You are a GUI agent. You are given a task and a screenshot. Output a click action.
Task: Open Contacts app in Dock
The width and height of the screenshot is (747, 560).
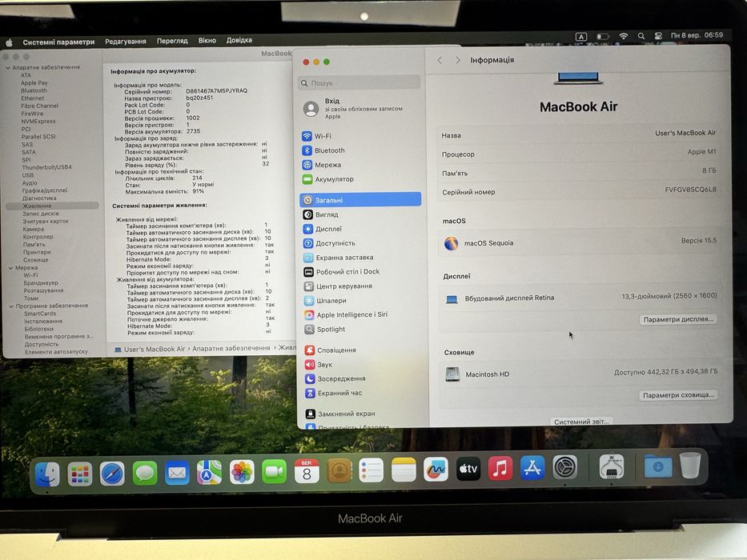coord(339,470)
